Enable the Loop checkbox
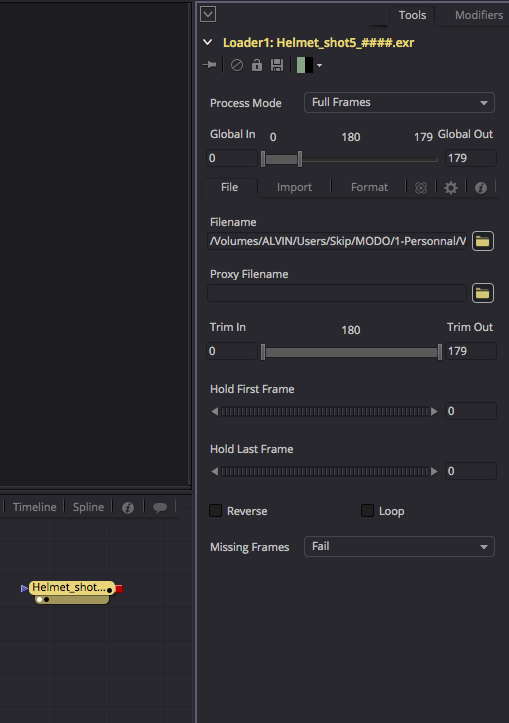The width and height of the screenshot is (509, 723). [x=367, y=510]
